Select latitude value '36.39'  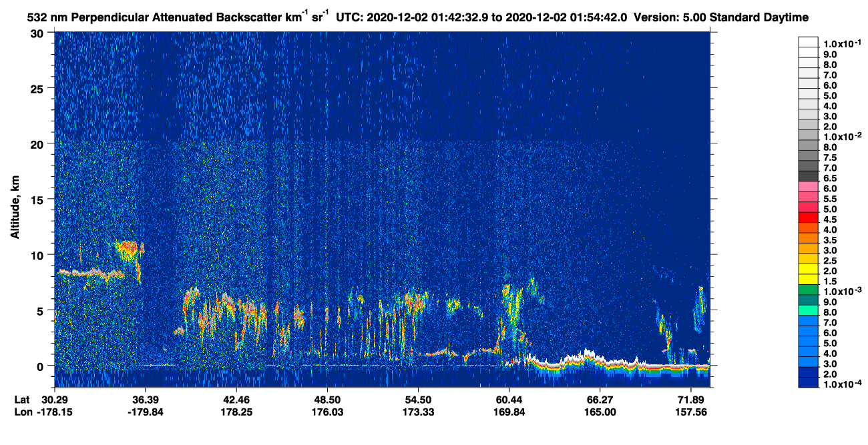(x=145, y=399)
